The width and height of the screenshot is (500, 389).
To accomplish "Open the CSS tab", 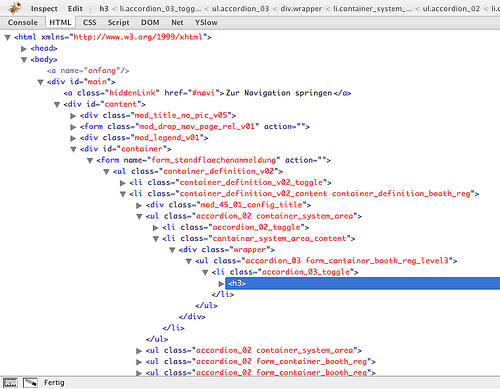I will [89, 22].
